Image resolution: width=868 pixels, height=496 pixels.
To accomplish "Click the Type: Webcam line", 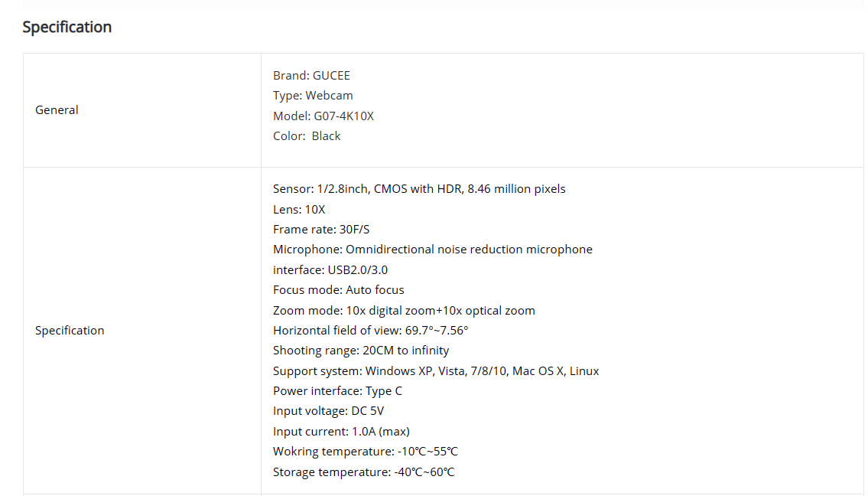I will 313,96.
